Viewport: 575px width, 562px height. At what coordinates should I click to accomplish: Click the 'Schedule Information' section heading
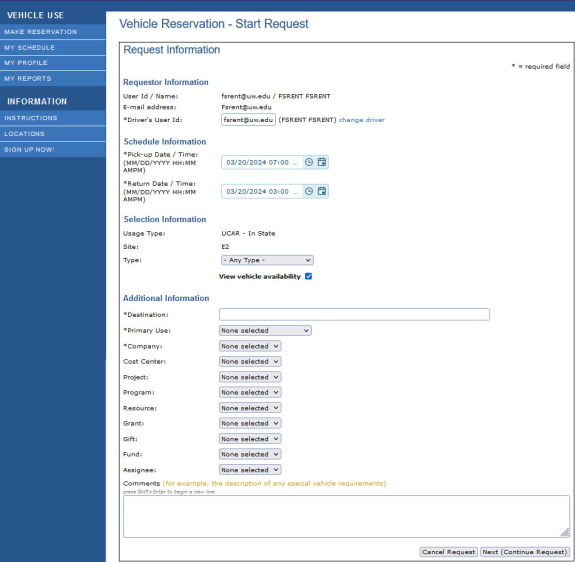click(165, 142)
